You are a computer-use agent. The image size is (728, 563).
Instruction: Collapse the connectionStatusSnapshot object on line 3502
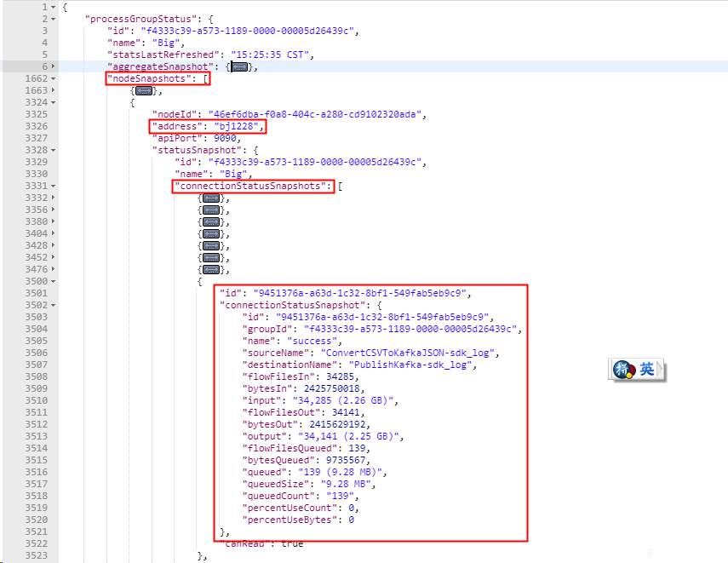click(x=53, y=305)
